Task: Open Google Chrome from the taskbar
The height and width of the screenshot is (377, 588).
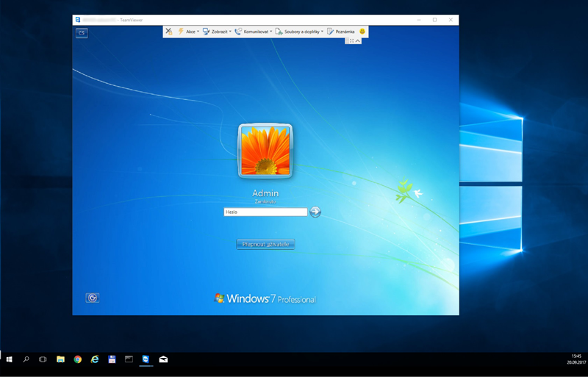Action: click(x=77, y=359)
